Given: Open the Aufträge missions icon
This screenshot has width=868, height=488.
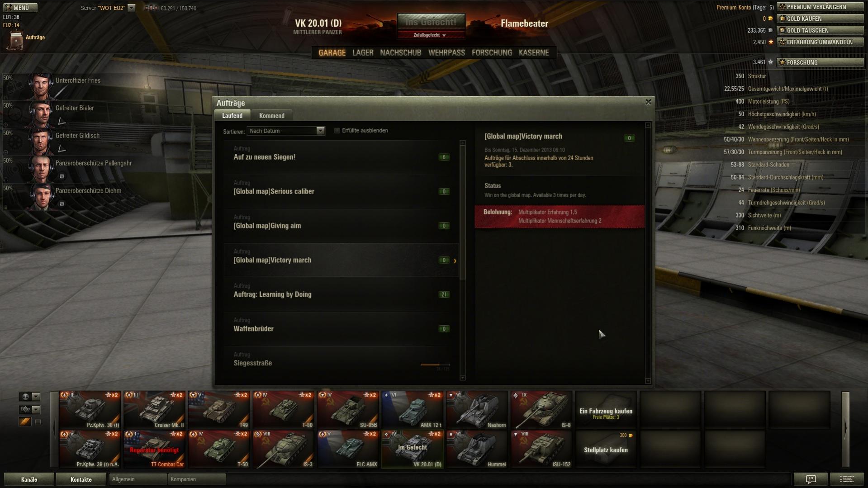Looking at the screenshot, I should click(16, 40).
